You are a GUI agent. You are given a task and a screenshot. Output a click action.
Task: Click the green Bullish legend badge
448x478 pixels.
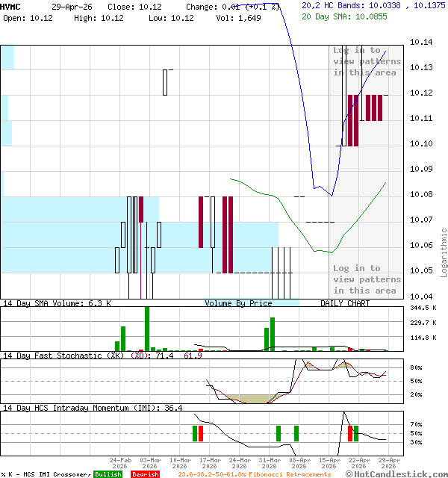(x=108, y=474)
